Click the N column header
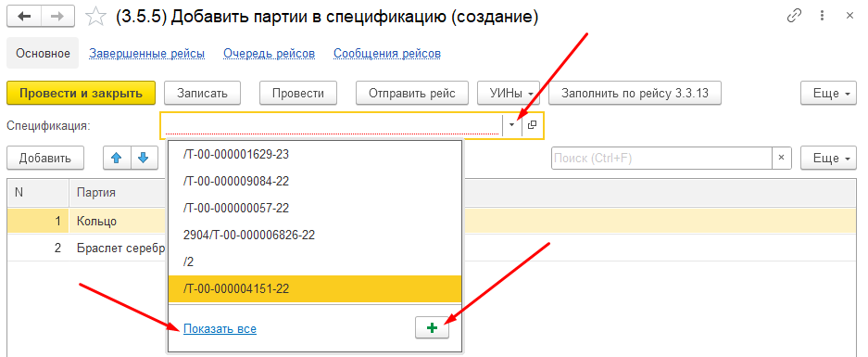 pos(38,193)
